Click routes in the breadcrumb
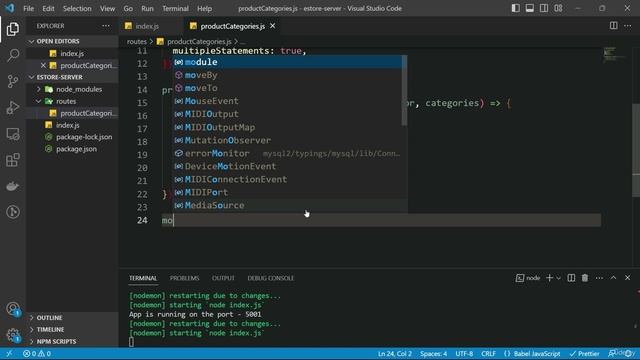 pyautogui.click(x=136, y=42)
